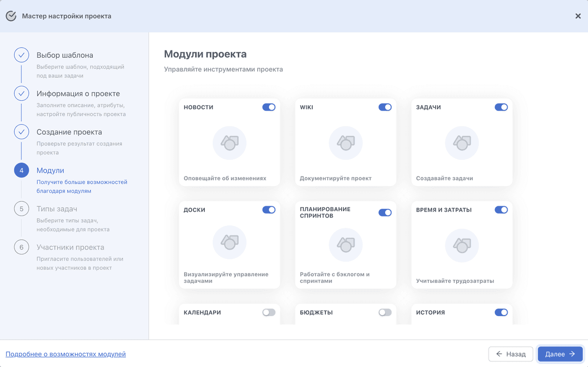Click the КАЛЕНДАРИ card title
The image size is (588, 367).
pyautogui.click(x=202, y=312)
